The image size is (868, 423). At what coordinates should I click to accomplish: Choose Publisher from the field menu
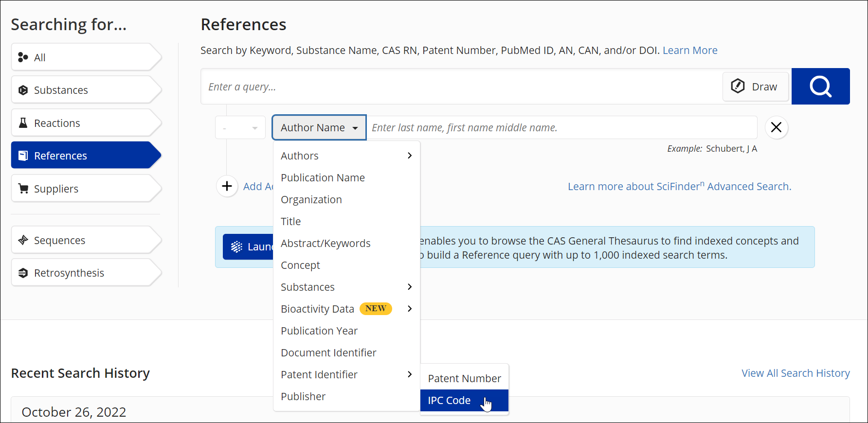(x=346, y=396)
